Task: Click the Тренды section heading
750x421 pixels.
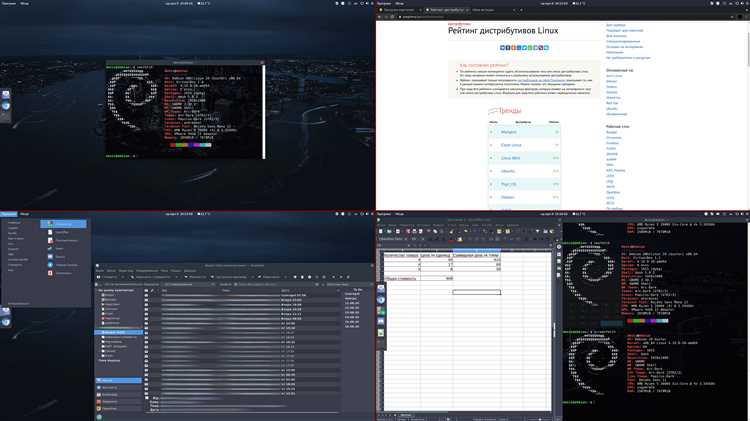Action: pos(510,111)
